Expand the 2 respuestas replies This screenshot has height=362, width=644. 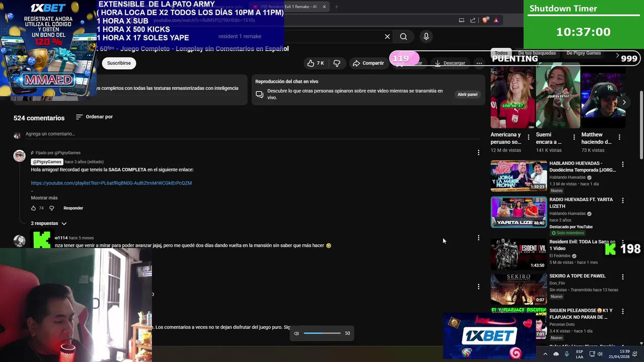(49, 223)
